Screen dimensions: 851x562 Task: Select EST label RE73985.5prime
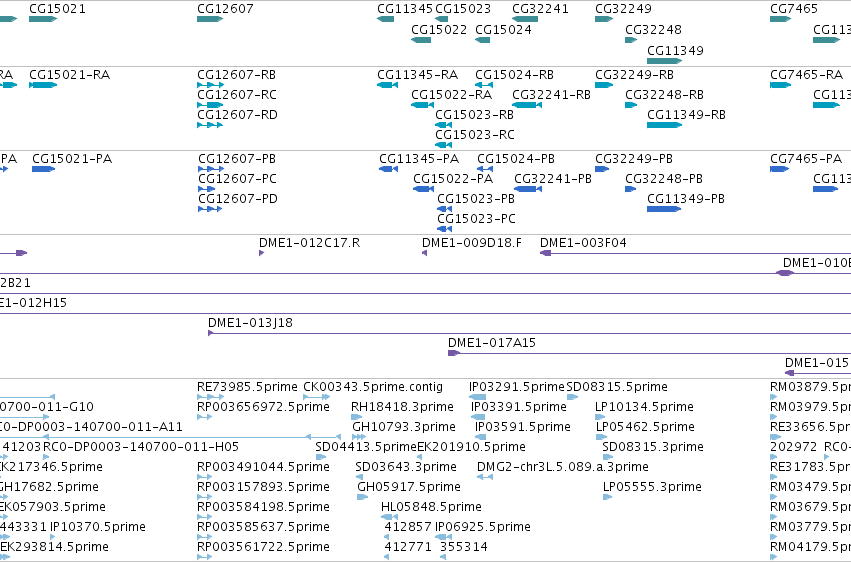[247, 387]
